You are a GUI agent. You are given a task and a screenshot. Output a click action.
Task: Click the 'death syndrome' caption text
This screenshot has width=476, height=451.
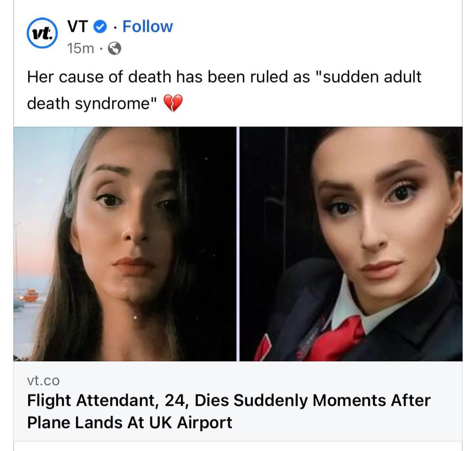(x=92, y=104)
